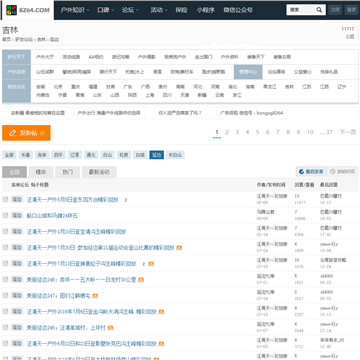Open thread icon for 四方台精彩回放 row
360x360 pixels.
tap(5, 200)
